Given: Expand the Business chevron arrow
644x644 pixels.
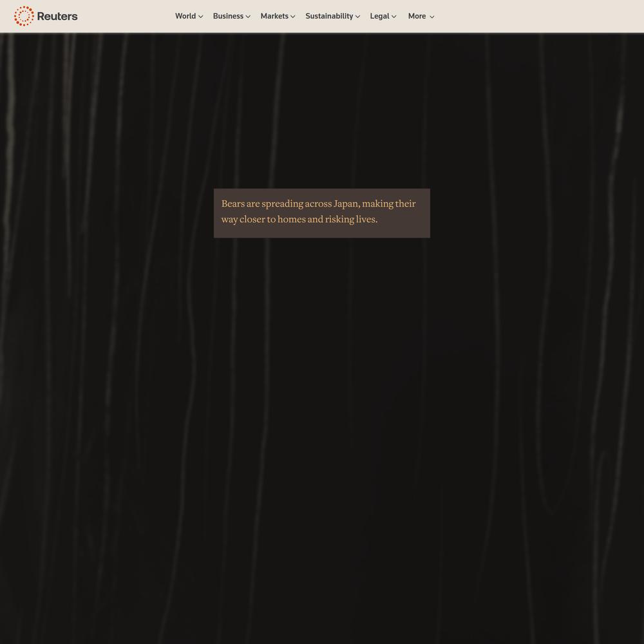Looking at the screenshot, I should (248, 17).
